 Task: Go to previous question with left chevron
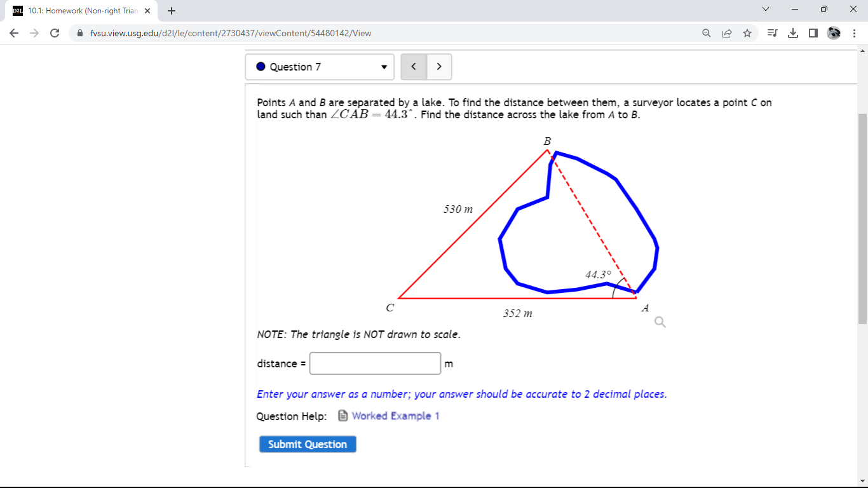(x=414, y=66)
